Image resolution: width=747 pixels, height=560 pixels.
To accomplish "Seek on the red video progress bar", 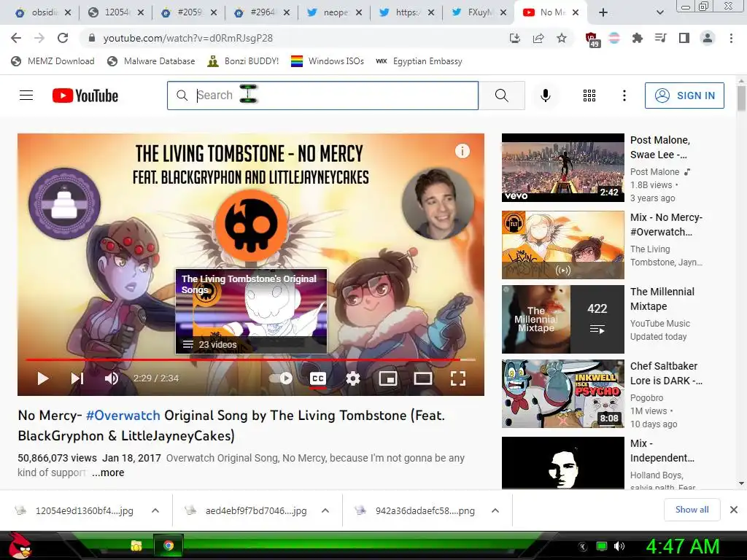I will point(251,359).
